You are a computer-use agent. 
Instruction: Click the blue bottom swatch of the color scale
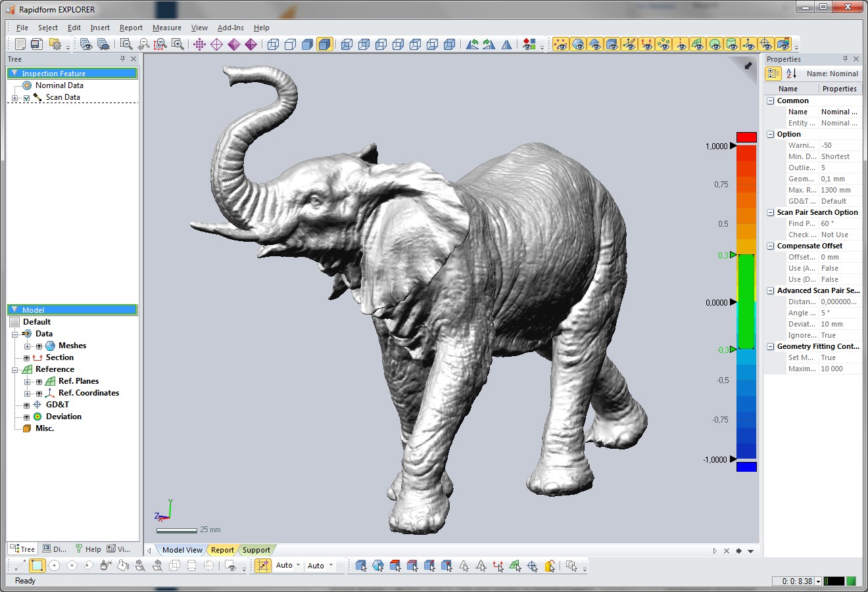click(746, 467)
